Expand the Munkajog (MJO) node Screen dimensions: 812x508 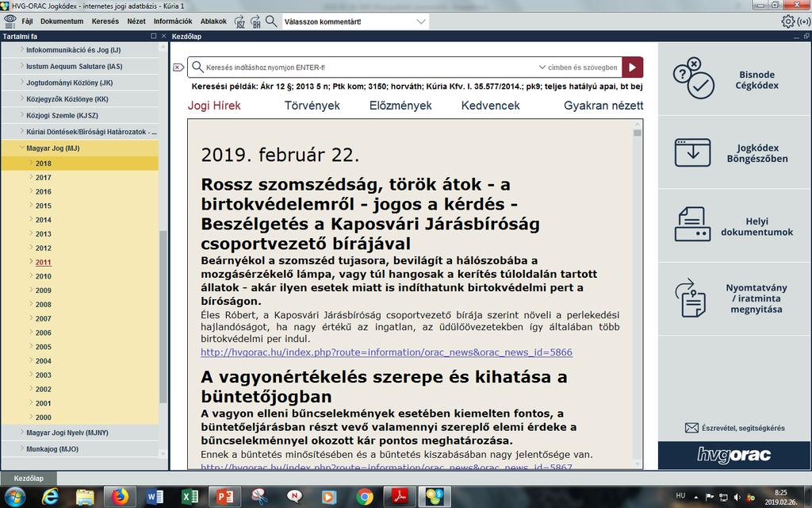[x=21, y=448]
